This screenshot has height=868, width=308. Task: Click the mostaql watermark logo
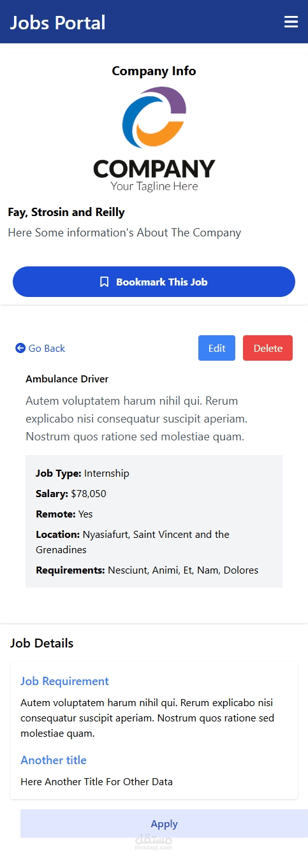154,842
